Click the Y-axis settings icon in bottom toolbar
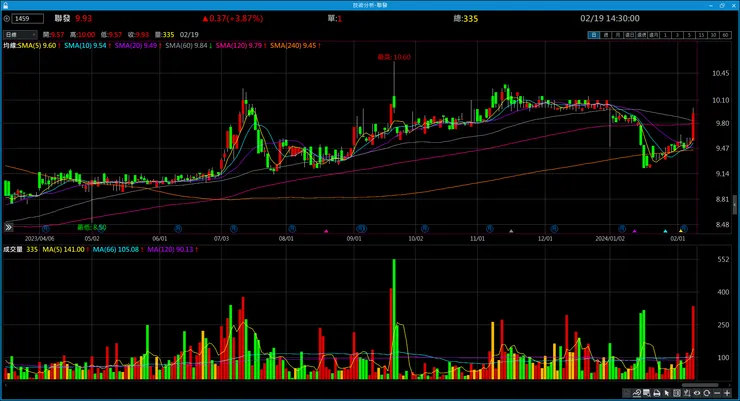Viewport: 740px width, 401px height. [x=687, y=393]
